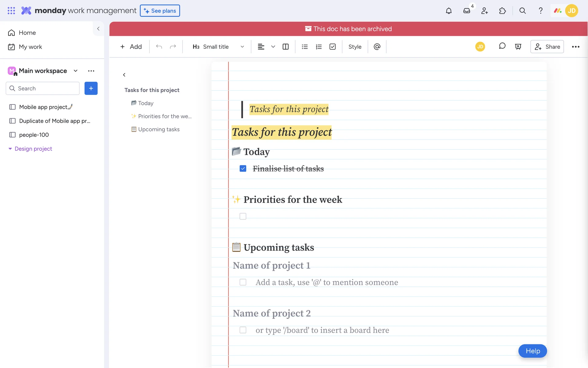Check the empty Priorities checkbox
588x368 pixels.
click(243, 217)
